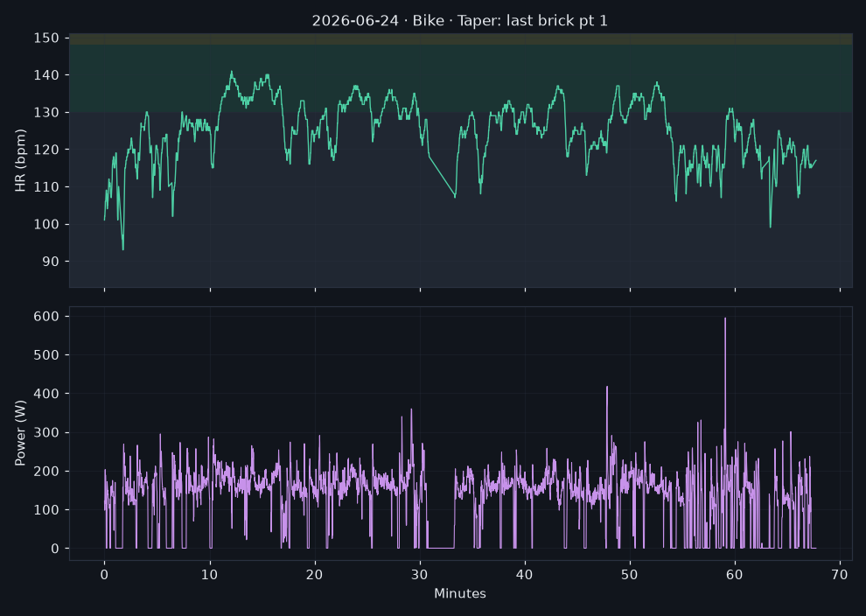Click the 300 tick on Power axis
The width and height of the screenshot is (866, 616).
[46, 432]
